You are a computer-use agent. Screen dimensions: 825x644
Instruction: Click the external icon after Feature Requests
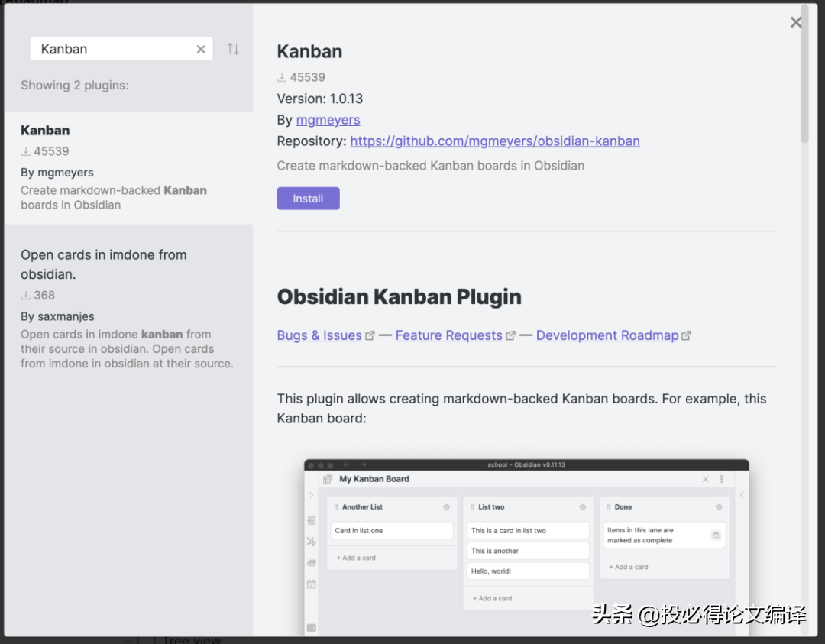coord(510,335)
